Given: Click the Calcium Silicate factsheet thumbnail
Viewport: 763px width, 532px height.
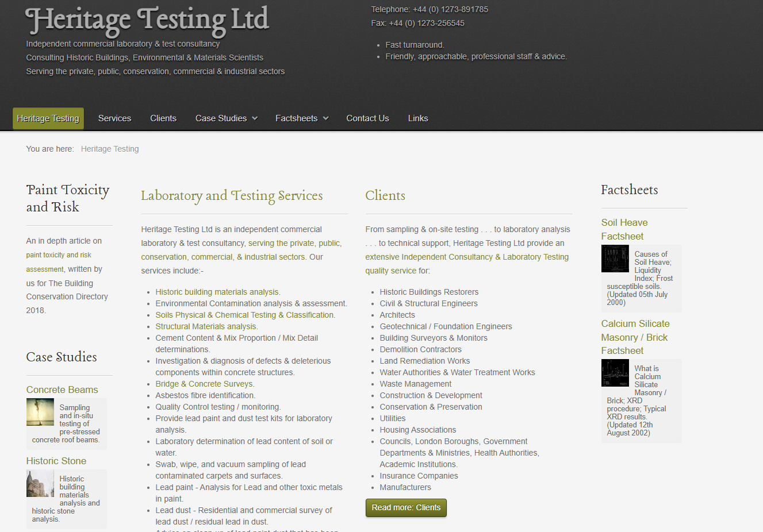Looking at the screenshot, I should (x=615, y=373).
